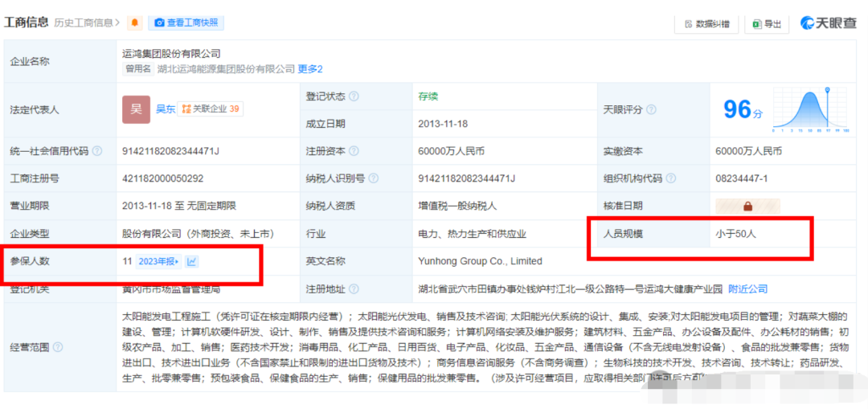Click help icon next to 天眼评分
This screenshot has width=868, height=409.
pos(650,109)
